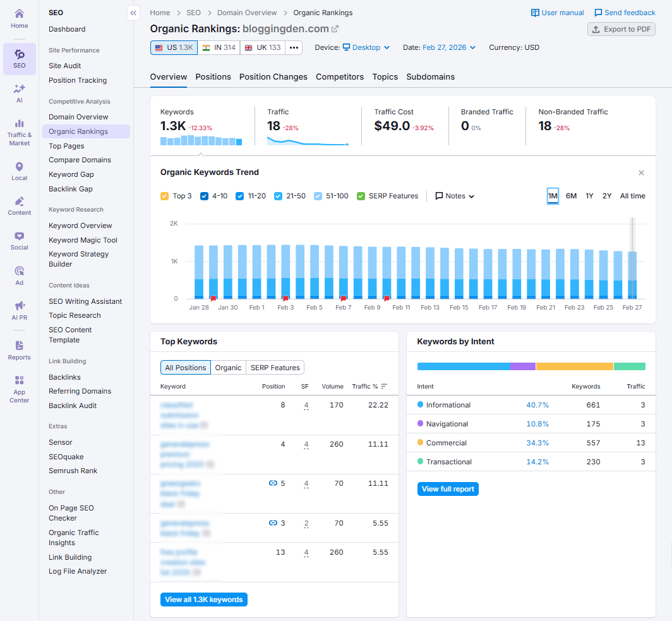Image resolution: width=672 pixels, height=621 pixels.
Task: Click link icon beside position 5
Action: point(273,483)
